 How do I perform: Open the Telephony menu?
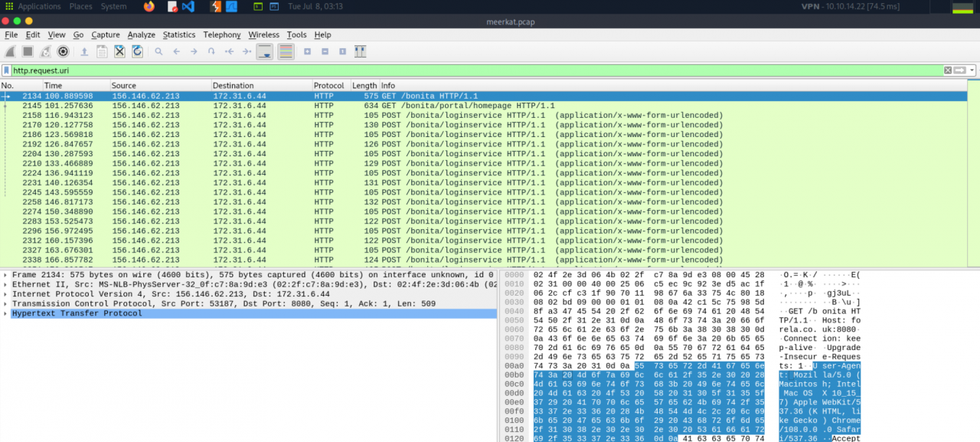pyautogui.click(x=222, y=34)
